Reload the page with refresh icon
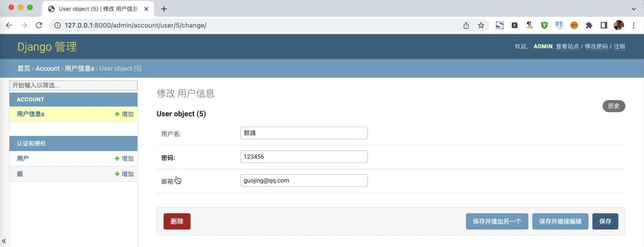644x247 pixels. click(x=39, y=25)
